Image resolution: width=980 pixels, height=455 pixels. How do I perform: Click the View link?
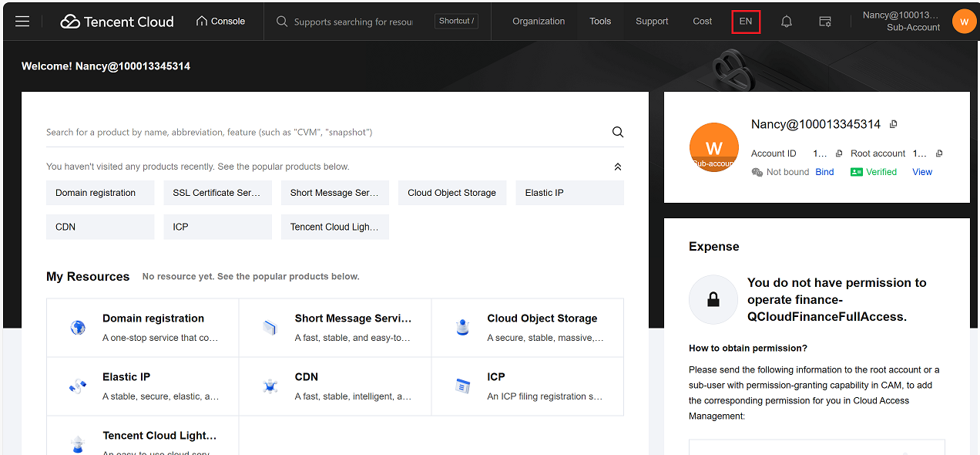click(x=922, y=172)
